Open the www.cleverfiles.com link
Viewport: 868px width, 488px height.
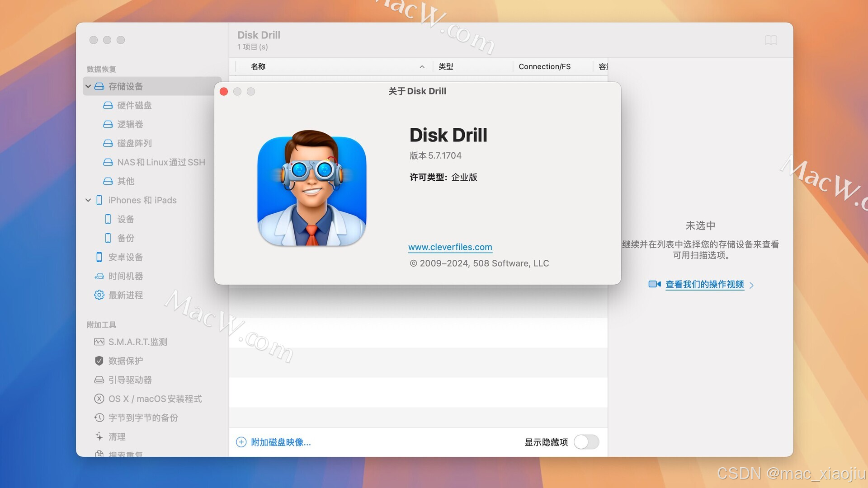450,247
